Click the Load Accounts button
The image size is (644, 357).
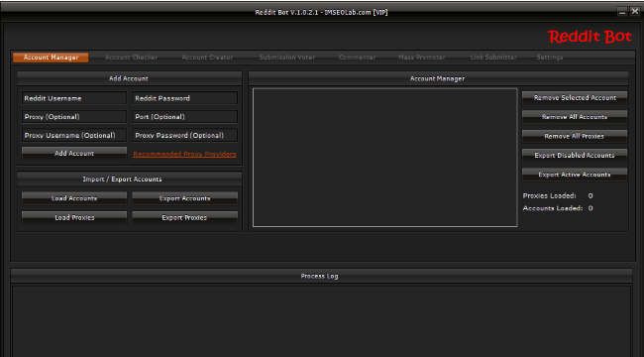pyautogui.click(x=74, y=198)
